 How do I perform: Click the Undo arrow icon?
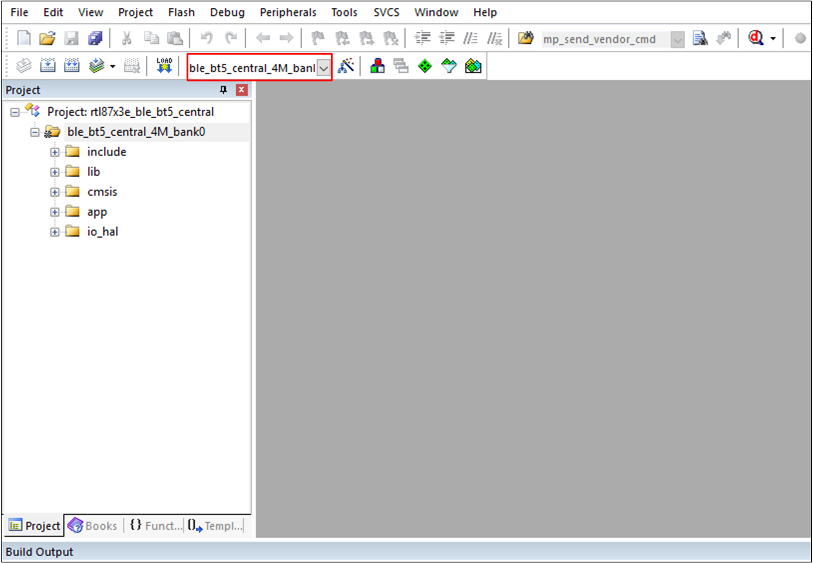206,38
